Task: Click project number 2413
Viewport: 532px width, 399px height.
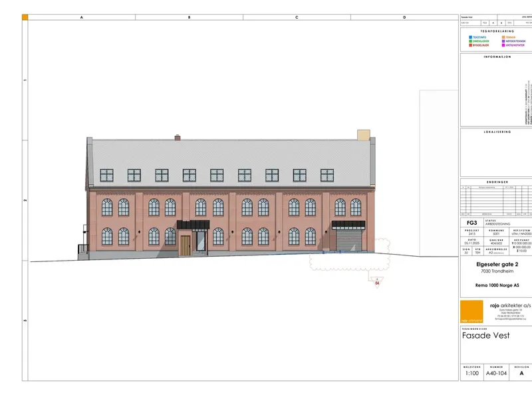Action: (471, 234)
